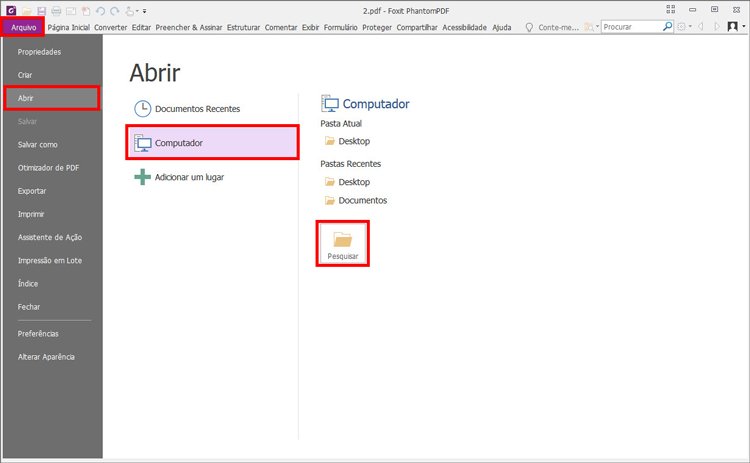Click the Computador heading on the right
Image resolution: width=750 pixels, height=463 pixels.
376,104
